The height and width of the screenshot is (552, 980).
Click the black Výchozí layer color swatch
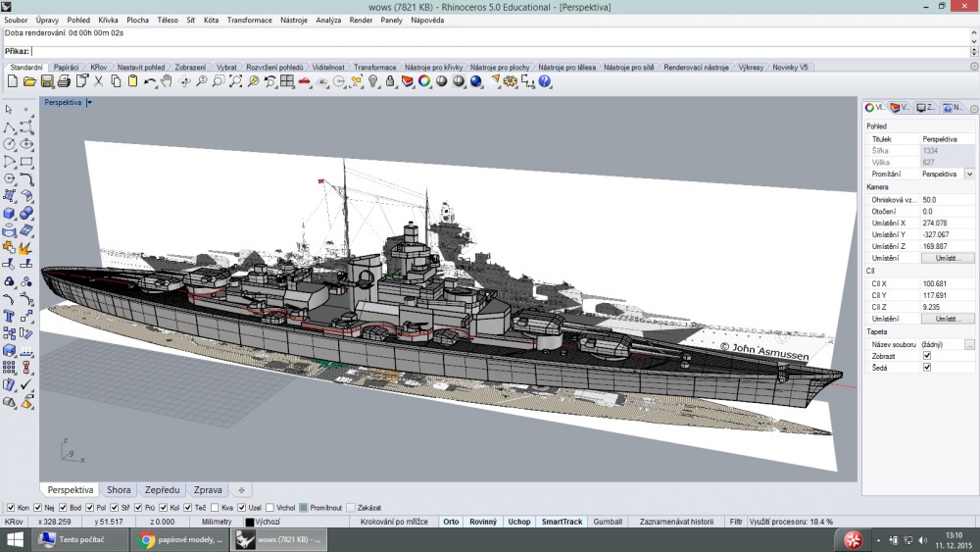249,522
